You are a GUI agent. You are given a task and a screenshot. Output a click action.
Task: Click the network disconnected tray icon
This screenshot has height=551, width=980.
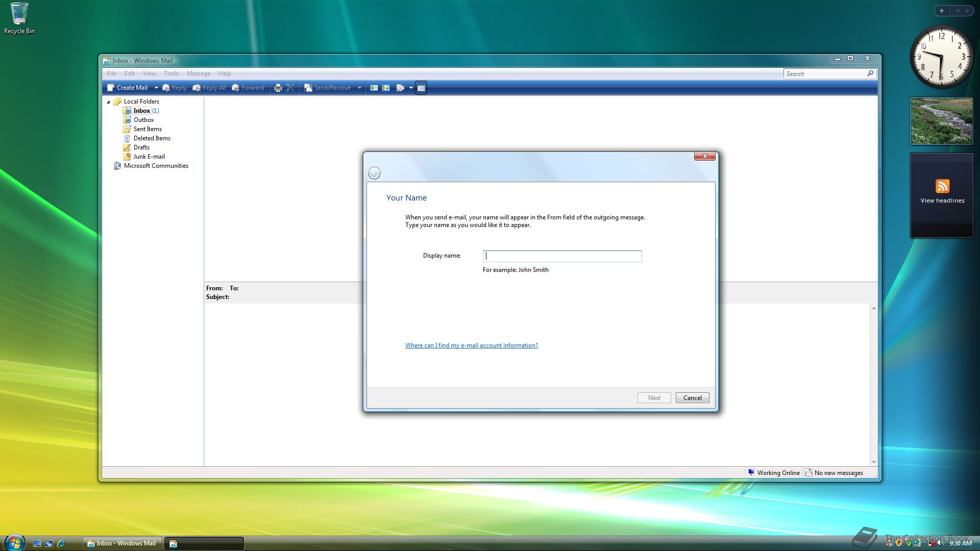click(931, 543)
